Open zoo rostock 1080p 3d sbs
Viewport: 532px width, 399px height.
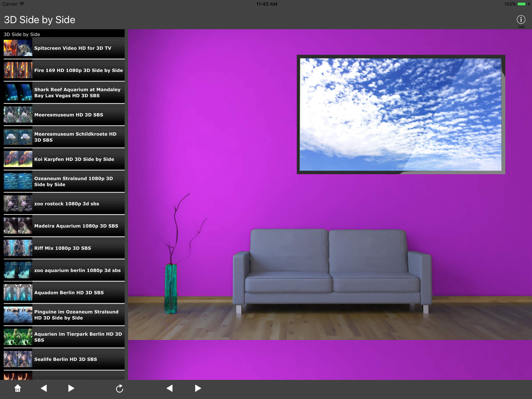pos(67,204)
